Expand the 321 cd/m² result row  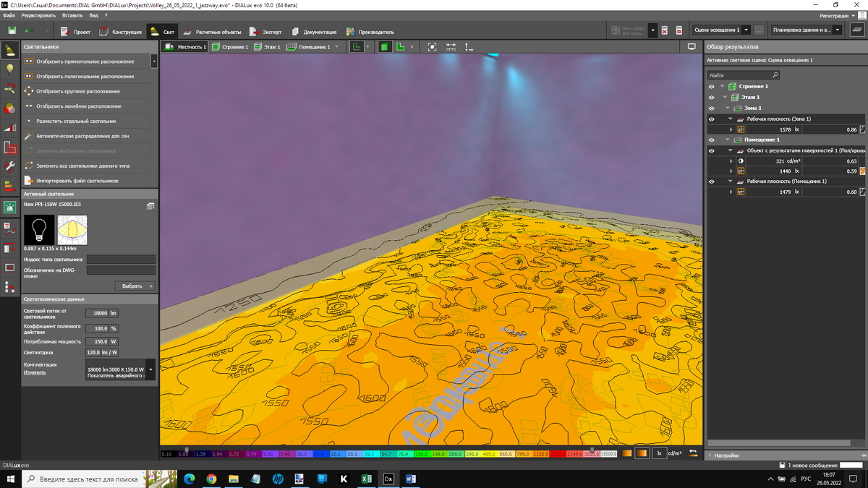[731, 160]
